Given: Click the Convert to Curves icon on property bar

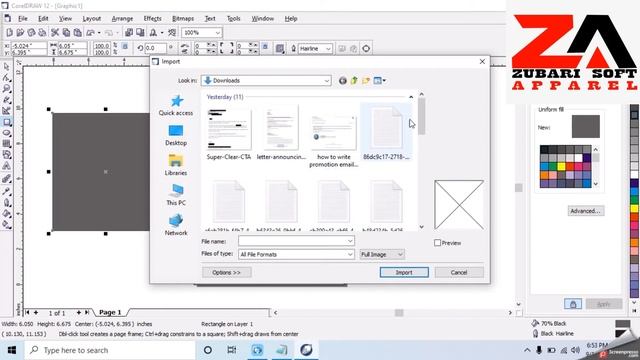Looking at the screenshot, I should click(x=366, y=49).
